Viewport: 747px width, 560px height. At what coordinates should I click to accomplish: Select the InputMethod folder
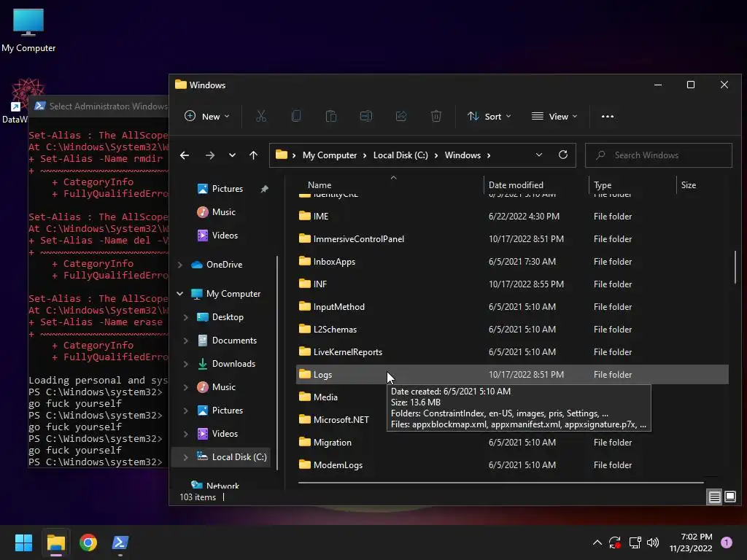tap(512, 307)
